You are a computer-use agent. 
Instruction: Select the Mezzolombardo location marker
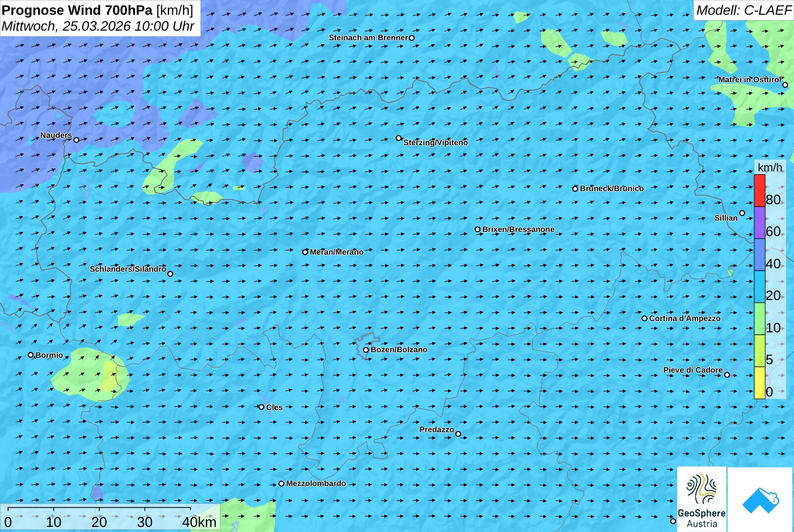point(281,484)
